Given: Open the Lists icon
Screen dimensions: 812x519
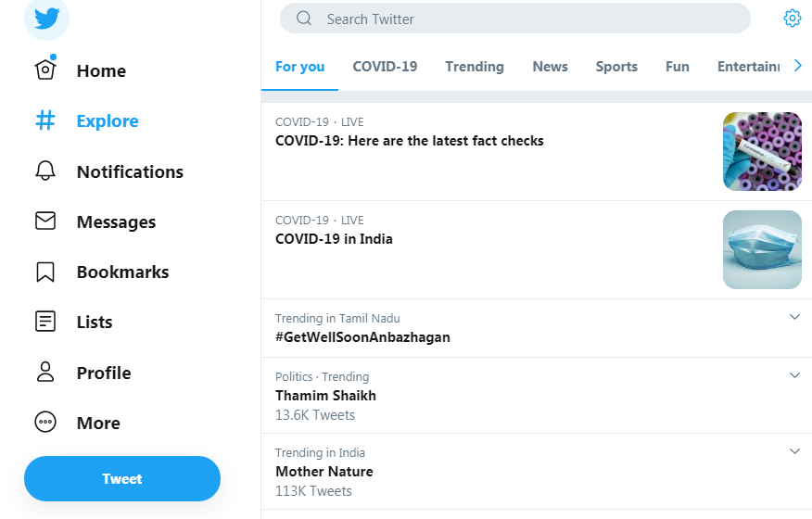Looking at the screenshot, I should point(45,322).
